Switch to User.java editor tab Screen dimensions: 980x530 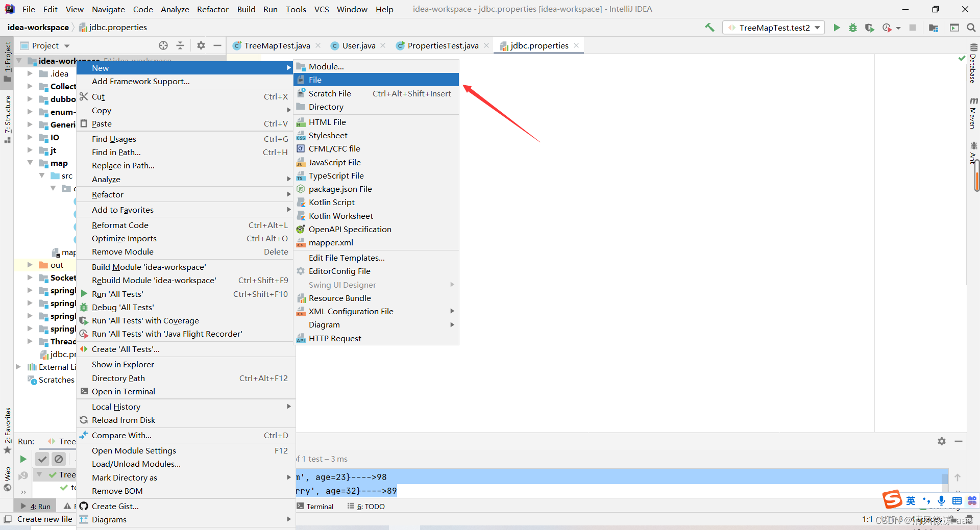click(x=359, y=45)
